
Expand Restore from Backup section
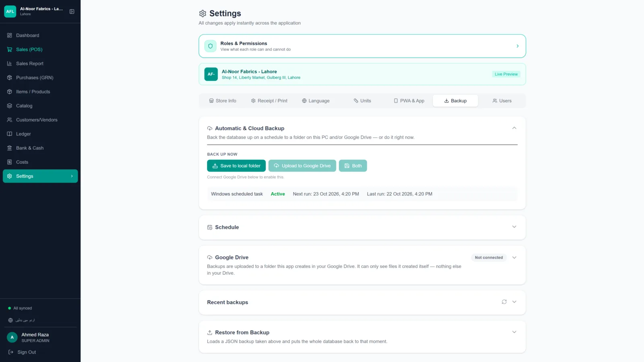click(514, 332)
